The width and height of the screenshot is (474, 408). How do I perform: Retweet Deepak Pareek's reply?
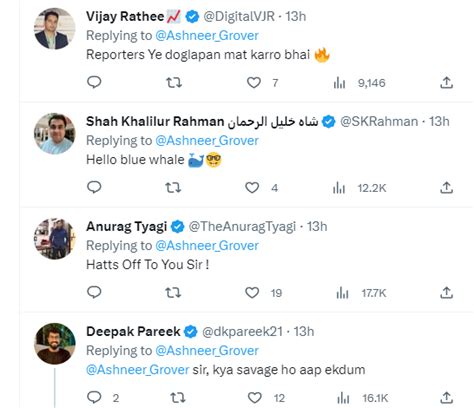(177, 398)
